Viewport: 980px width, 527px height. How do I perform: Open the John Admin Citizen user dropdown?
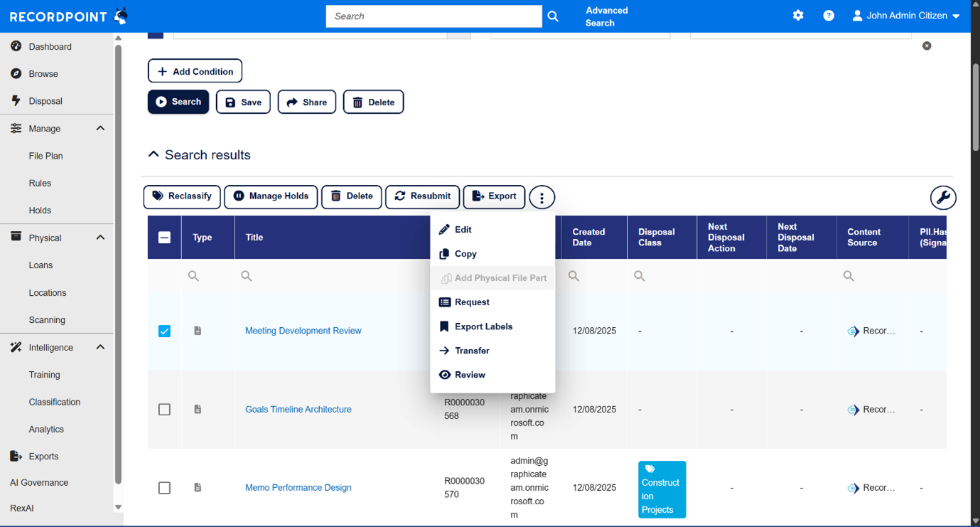pyautogui.click(x=906, y=16)
